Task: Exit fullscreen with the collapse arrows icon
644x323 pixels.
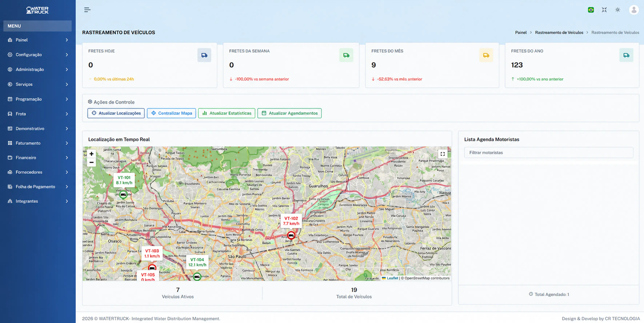Action: click(604, 10)
